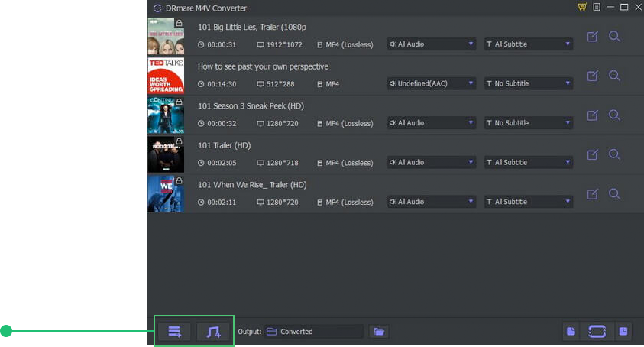Open No Subtitle dropdown for TED Talks video
This screenshot has height=347, width=644.
pyautogui.click(x=529, y=83)
